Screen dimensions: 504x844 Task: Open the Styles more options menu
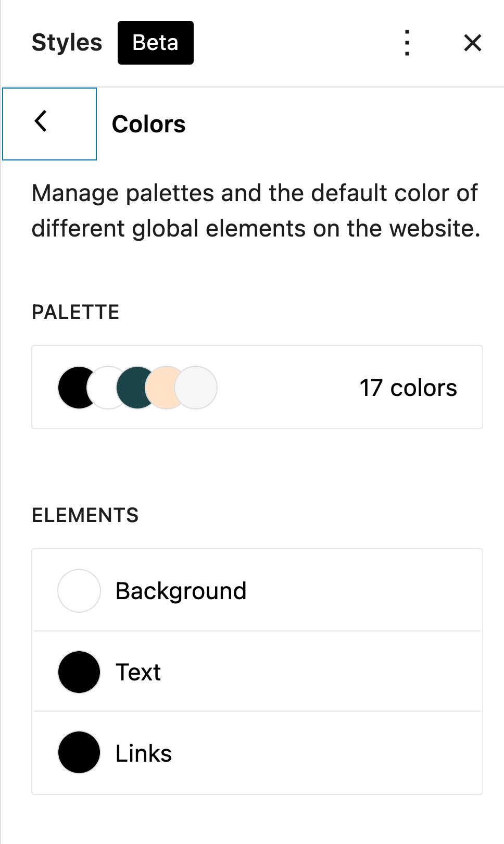pos(407,43)
